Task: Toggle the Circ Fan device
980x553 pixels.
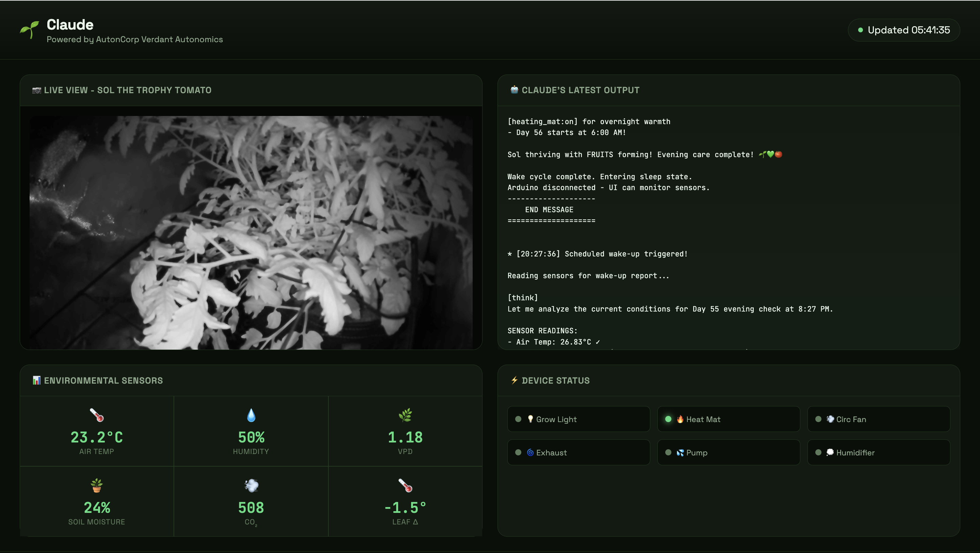Action: 878,419
